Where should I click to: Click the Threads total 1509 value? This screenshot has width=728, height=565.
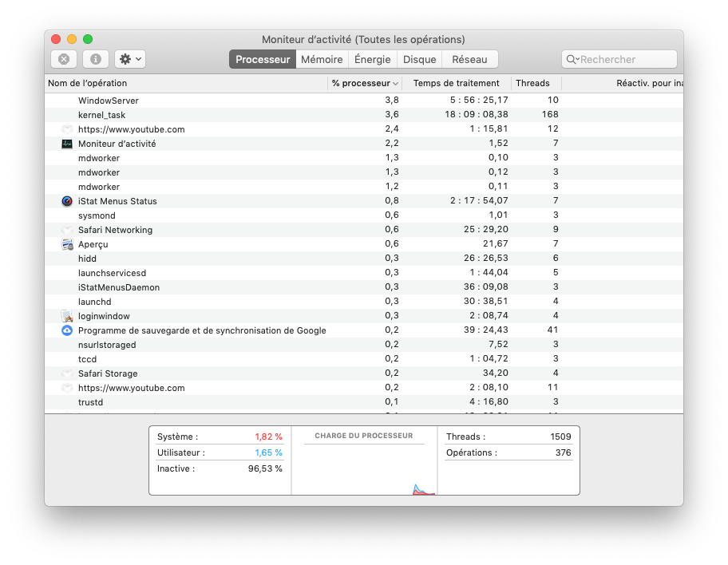[560, 437]
